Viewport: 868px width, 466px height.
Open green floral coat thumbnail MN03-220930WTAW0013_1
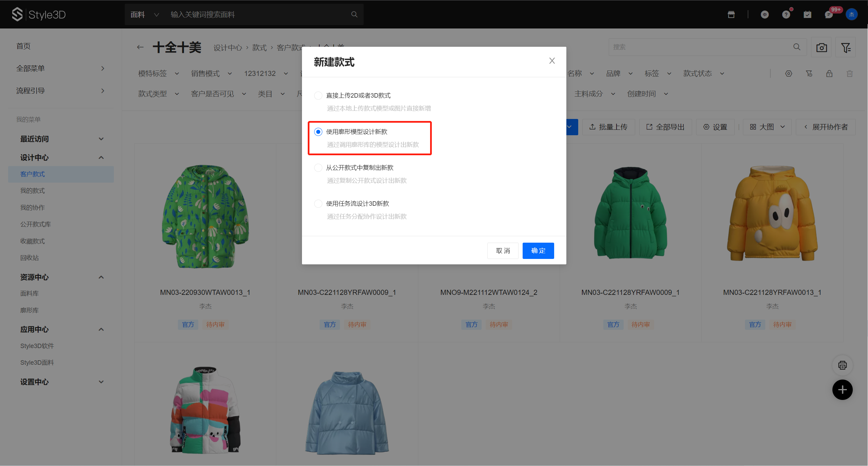point(205,216)
